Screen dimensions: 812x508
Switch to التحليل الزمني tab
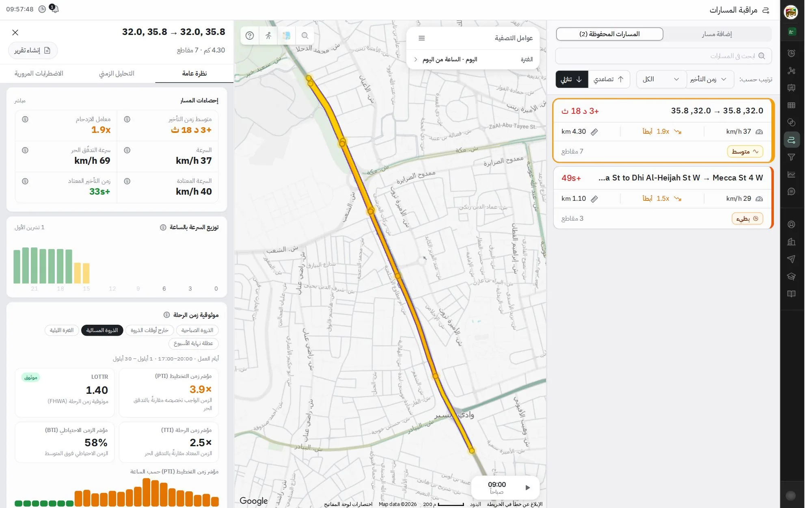pos(117,74)
